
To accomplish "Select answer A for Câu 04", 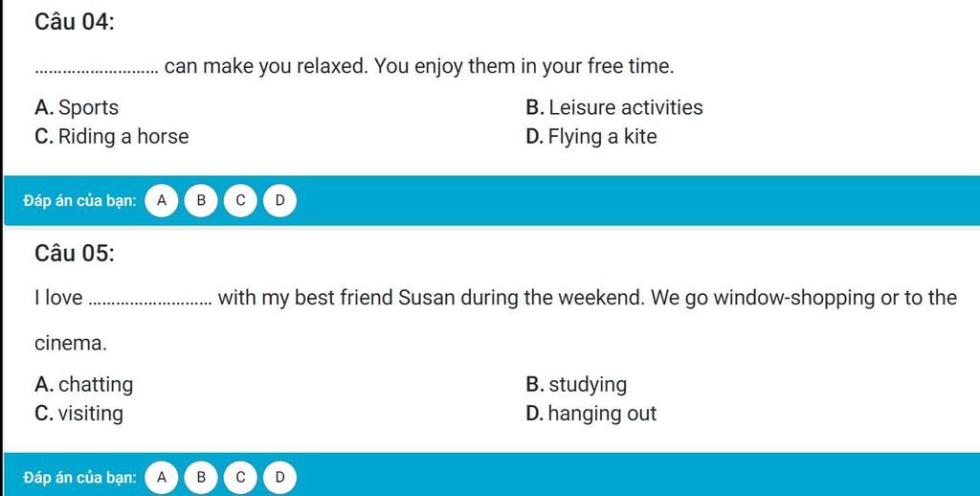I will [161, 201].
